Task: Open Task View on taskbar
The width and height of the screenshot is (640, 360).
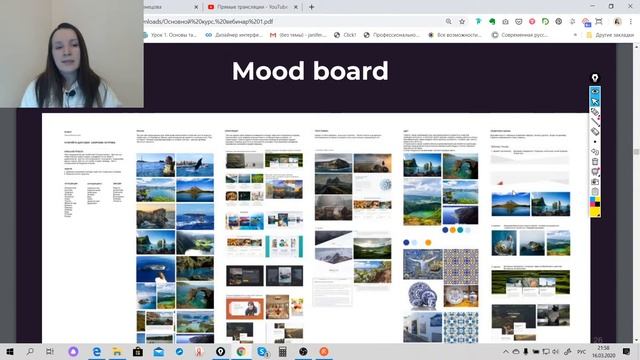Action: click(50, 351)
